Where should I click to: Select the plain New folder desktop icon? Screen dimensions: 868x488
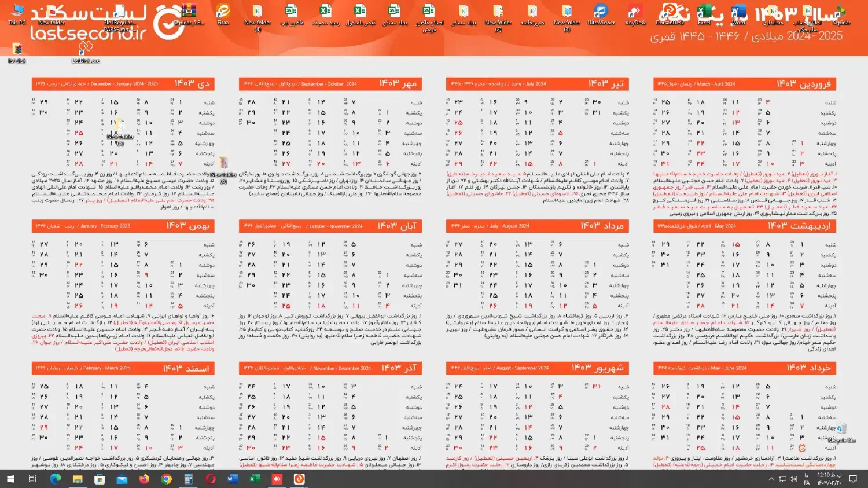coord(52,14)
